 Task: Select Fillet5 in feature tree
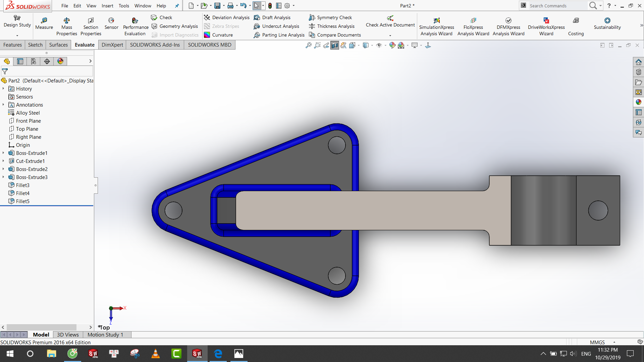click(x=22, y=201)
